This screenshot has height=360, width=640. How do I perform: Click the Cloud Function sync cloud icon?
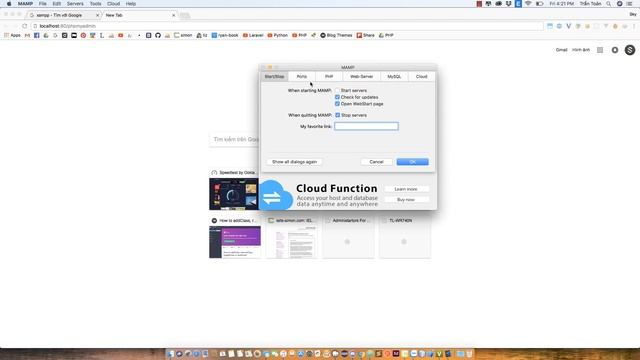275,196
